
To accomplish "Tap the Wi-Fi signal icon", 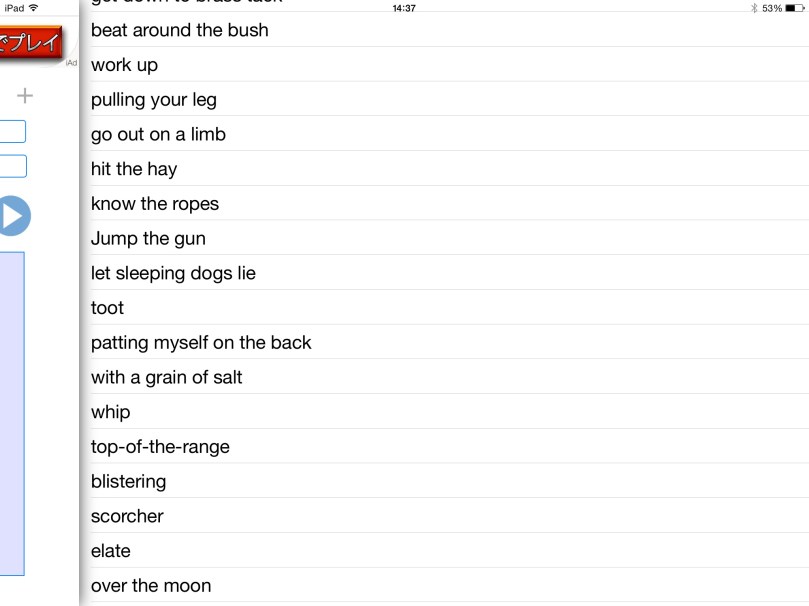I will [34, 8].
